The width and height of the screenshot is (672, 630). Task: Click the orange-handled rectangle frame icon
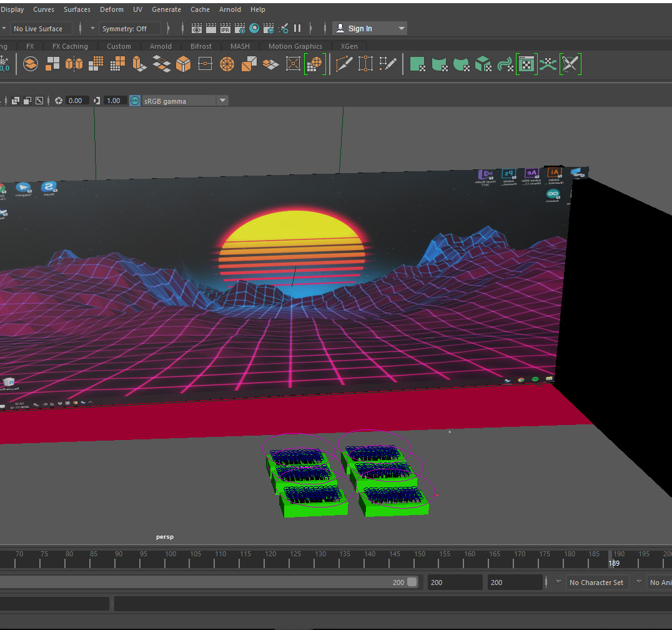pyautogui.click(x=365, y=64)
